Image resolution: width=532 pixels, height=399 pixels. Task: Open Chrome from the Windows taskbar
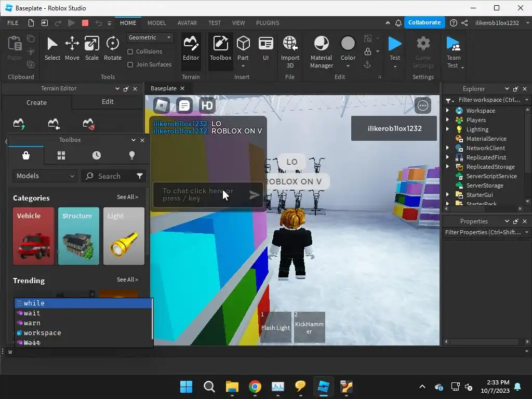(x=255, y=387)
